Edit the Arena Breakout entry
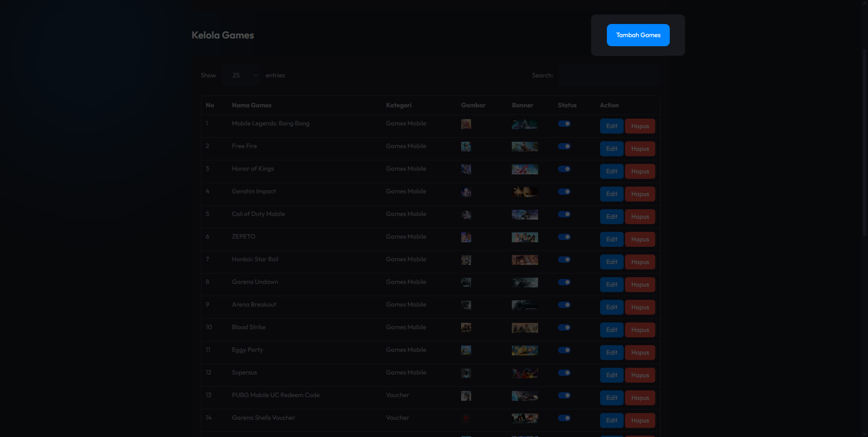 (x=611, y=307)
